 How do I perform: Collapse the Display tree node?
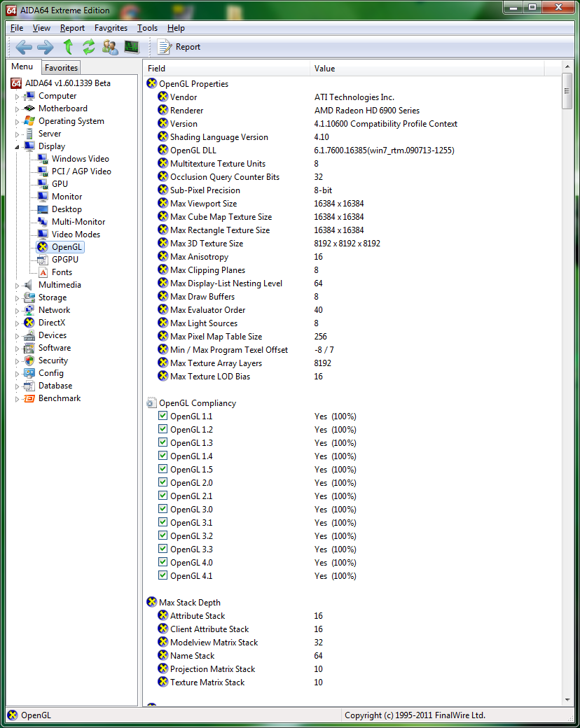coord(18,147)
